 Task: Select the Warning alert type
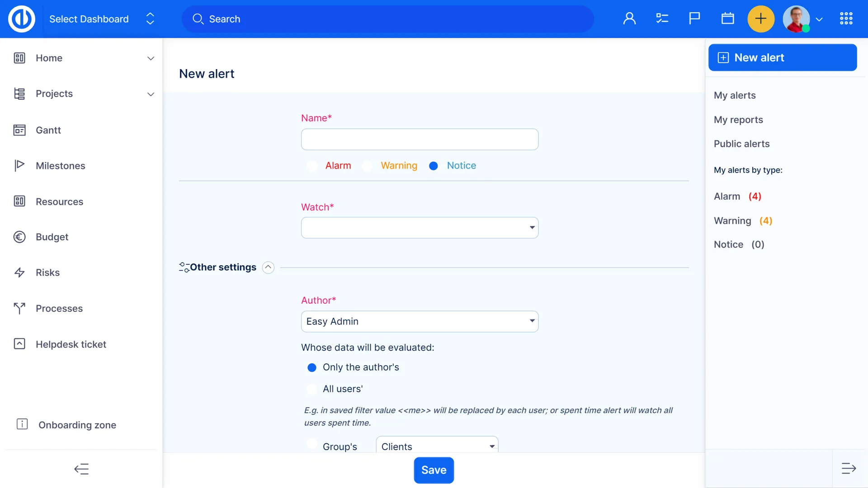point(368,166)
